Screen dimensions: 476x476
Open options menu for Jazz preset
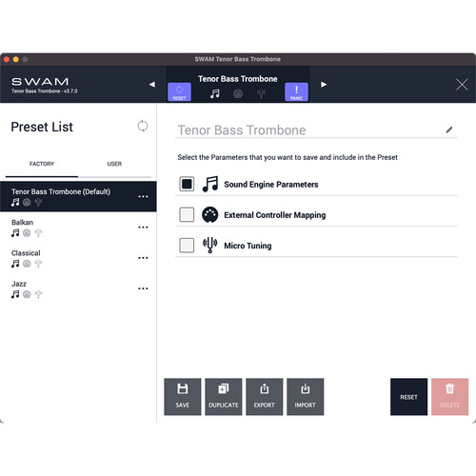point(143,288)
